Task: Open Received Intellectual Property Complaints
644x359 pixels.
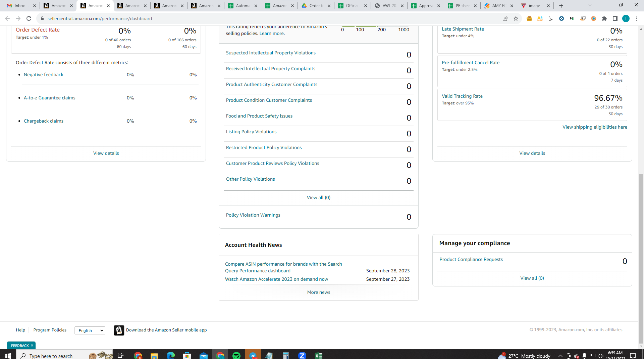Action: pyautogui.click(x=271, y=69)
